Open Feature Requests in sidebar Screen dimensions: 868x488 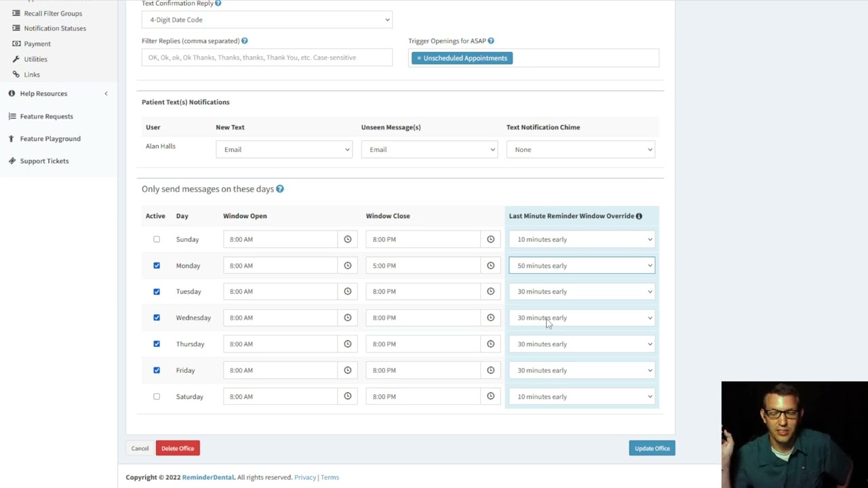[46, 117]
